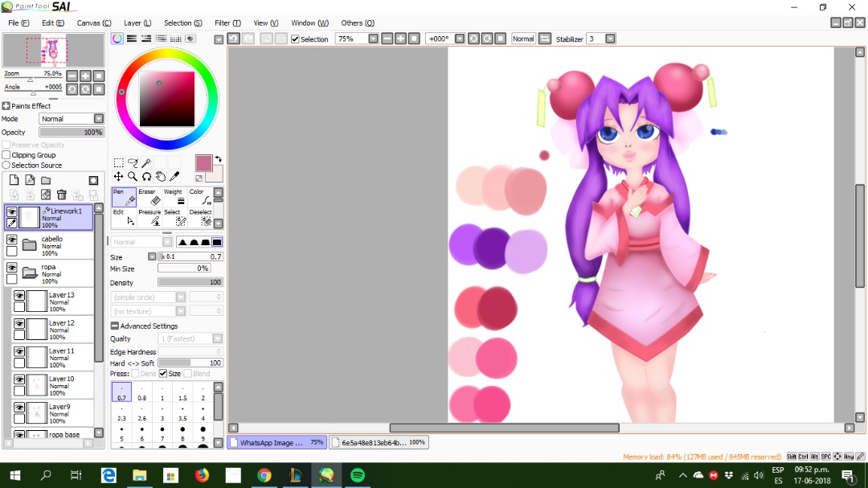Choose the Color linework tool

point(200,197)
